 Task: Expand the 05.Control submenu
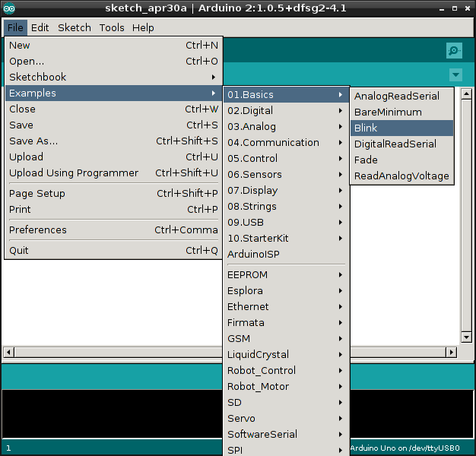coord(286,158)
